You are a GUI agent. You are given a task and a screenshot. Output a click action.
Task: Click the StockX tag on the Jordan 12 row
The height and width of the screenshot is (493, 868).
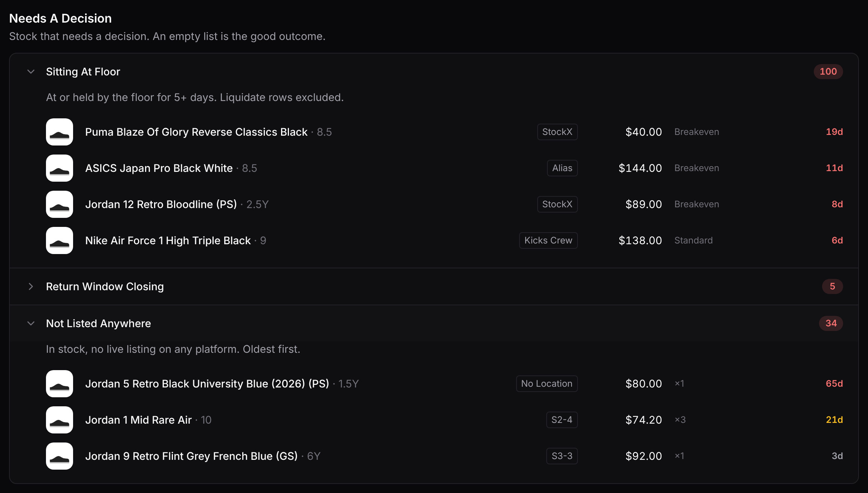point(557,204)
